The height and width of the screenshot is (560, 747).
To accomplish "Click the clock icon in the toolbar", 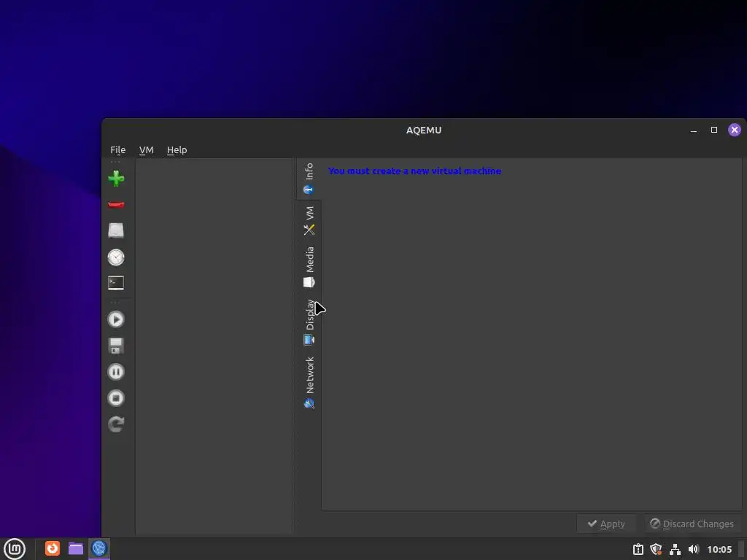I will [116, 257].
